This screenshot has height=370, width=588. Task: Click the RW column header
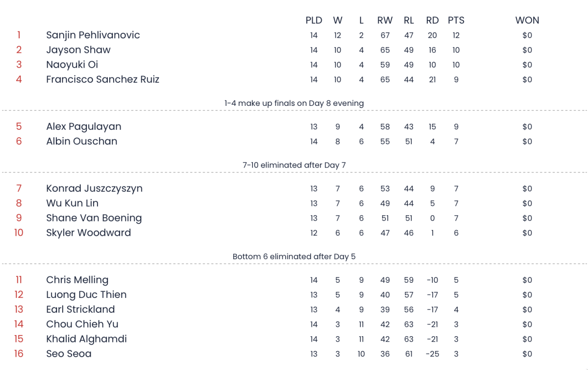(x=385, y=21)
